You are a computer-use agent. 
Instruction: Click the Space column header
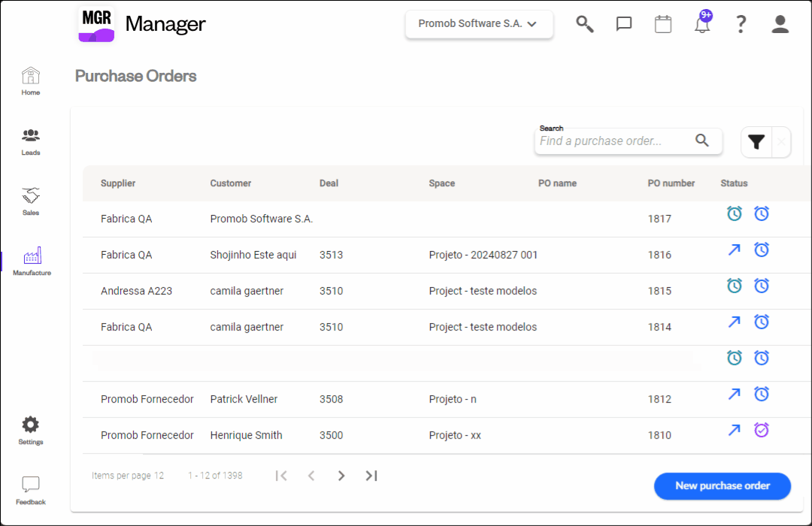point(442,183)
